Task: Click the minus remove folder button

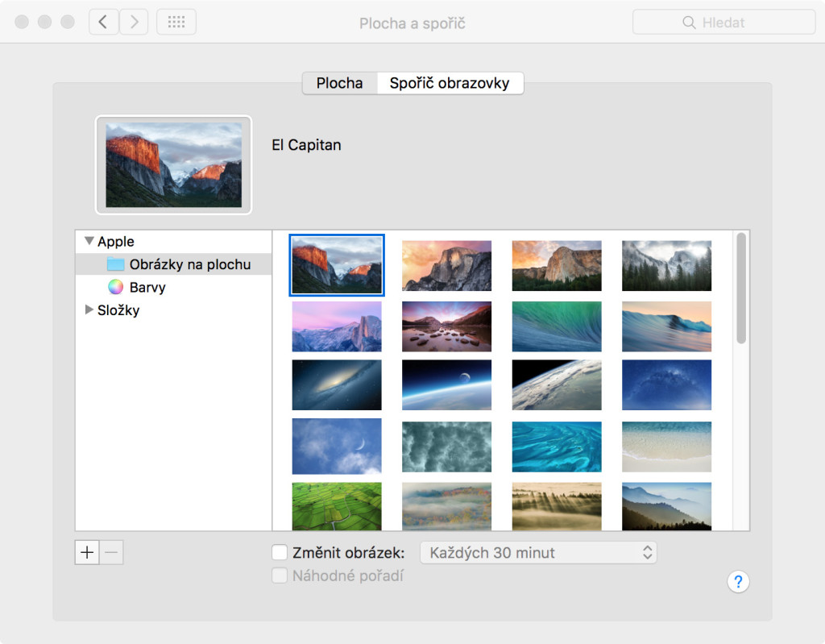Action: [111, 552]
